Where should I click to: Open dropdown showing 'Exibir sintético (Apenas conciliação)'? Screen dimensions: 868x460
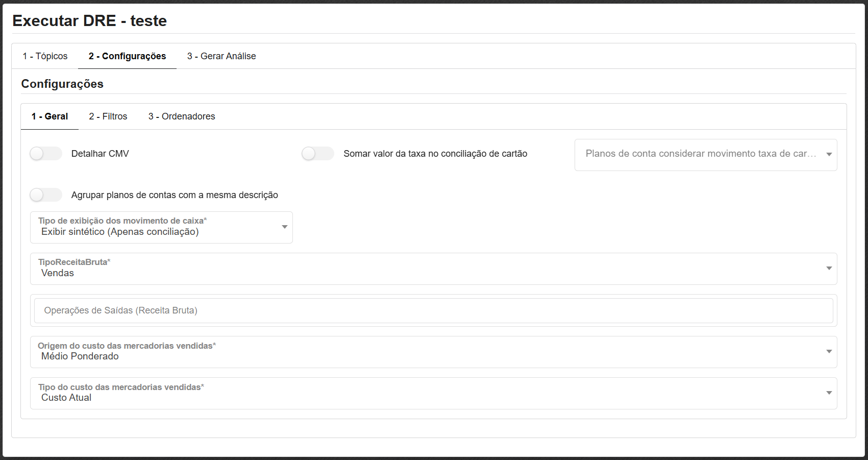(153, 232)
